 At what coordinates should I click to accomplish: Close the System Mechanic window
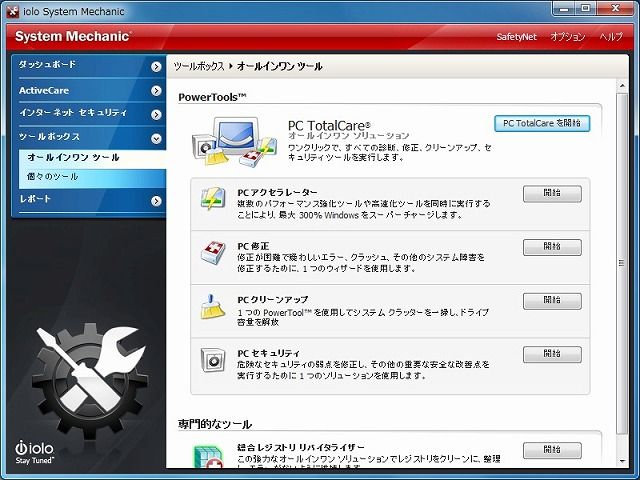click(616, 9)
